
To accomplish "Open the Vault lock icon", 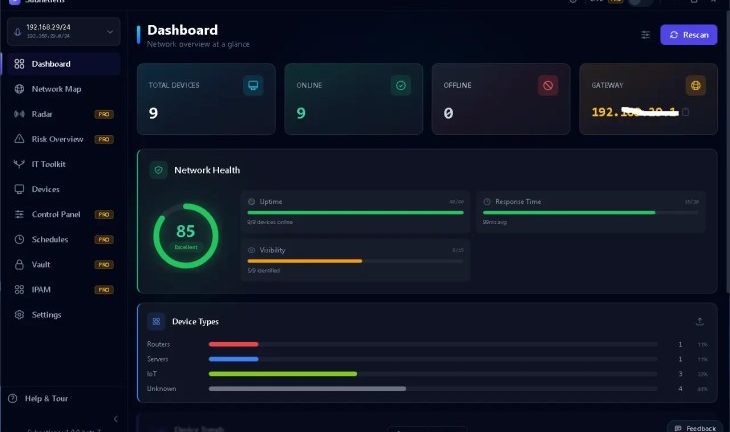I will [x=19, y=264].
